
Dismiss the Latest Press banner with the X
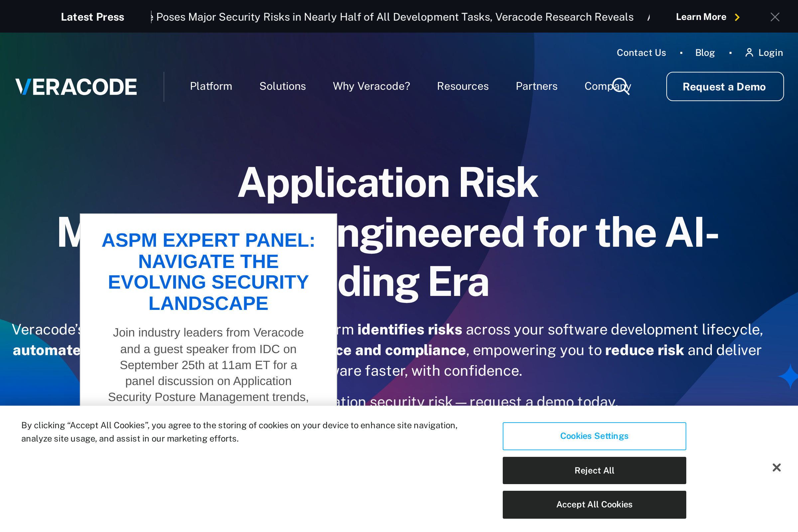tap(775, 17)
